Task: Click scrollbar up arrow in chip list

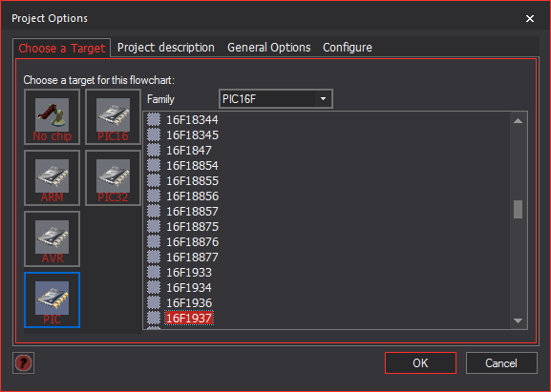Action: coord(518,121)
